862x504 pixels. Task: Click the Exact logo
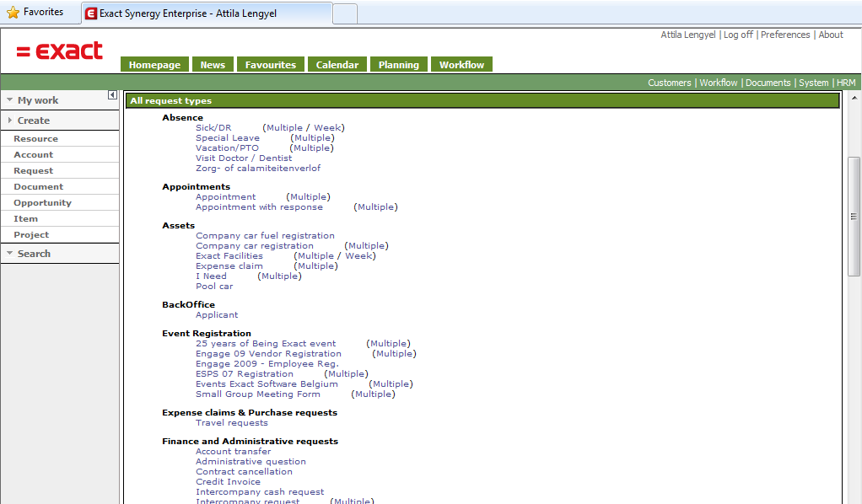click(x=59, y=51)
